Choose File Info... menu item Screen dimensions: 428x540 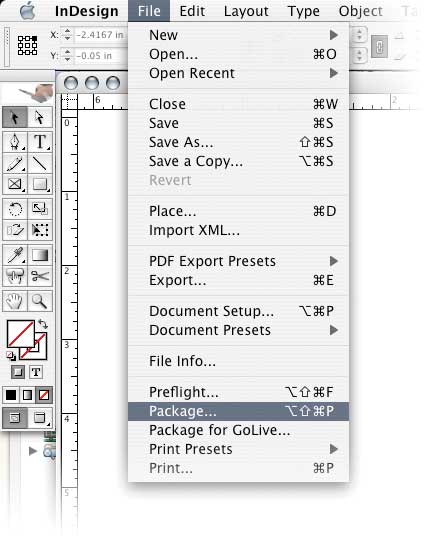tap(239, 361)
